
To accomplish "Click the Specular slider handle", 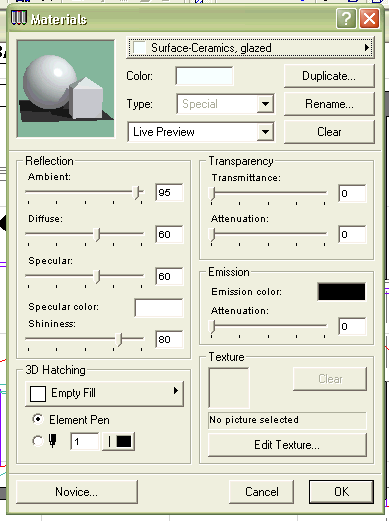I will point(97,277).
